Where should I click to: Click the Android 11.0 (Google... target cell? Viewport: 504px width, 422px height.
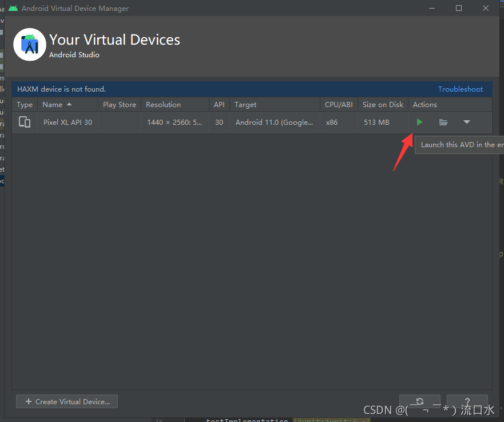275,122
